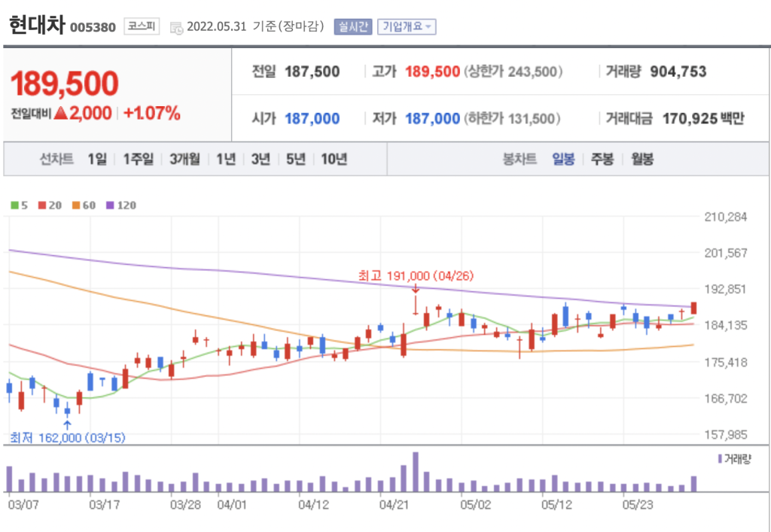Click the purple 120-day moving average legend
This screenshot has width=771, height=532.
coord(120,205)
